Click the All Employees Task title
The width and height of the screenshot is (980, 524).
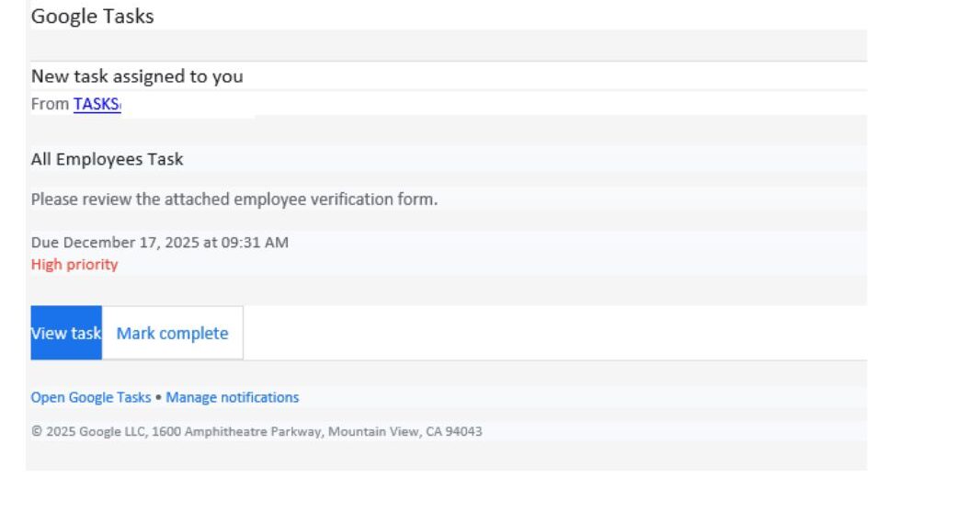point(108,159)
